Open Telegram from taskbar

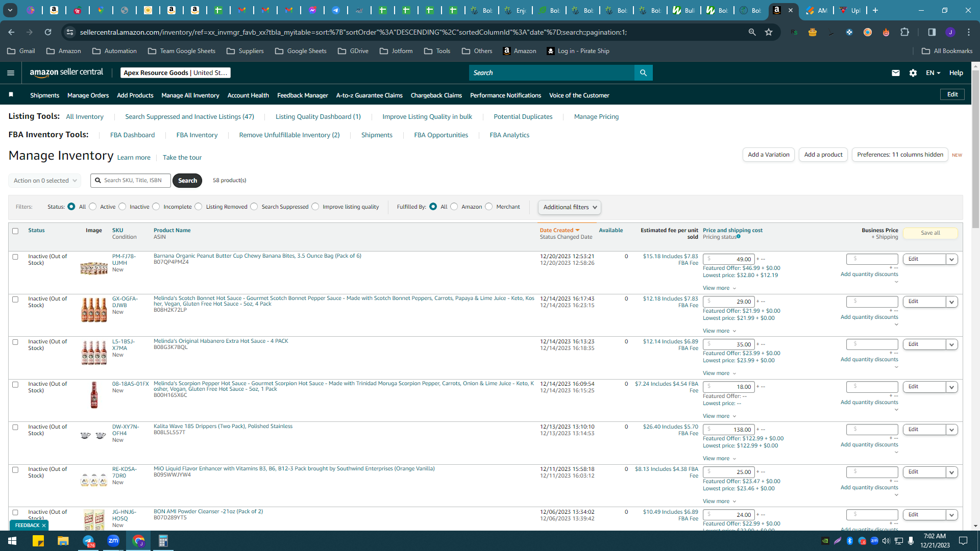[x=88, y=541]
